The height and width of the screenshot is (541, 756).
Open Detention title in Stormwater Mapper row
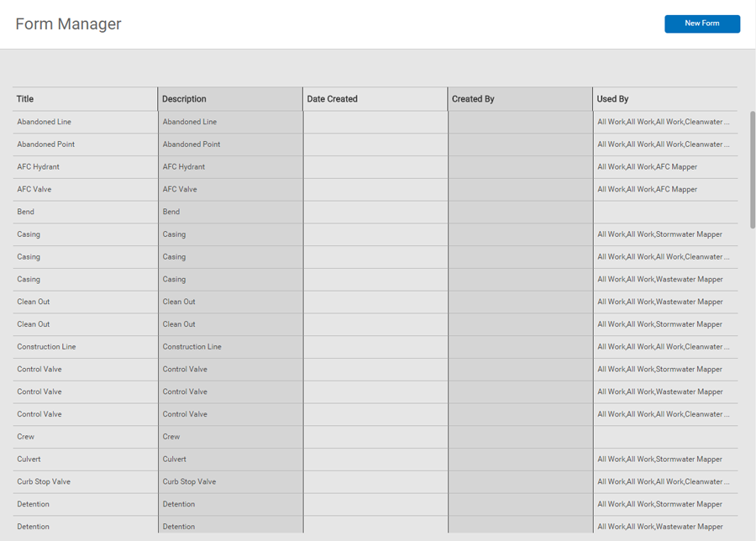point(34,504)
